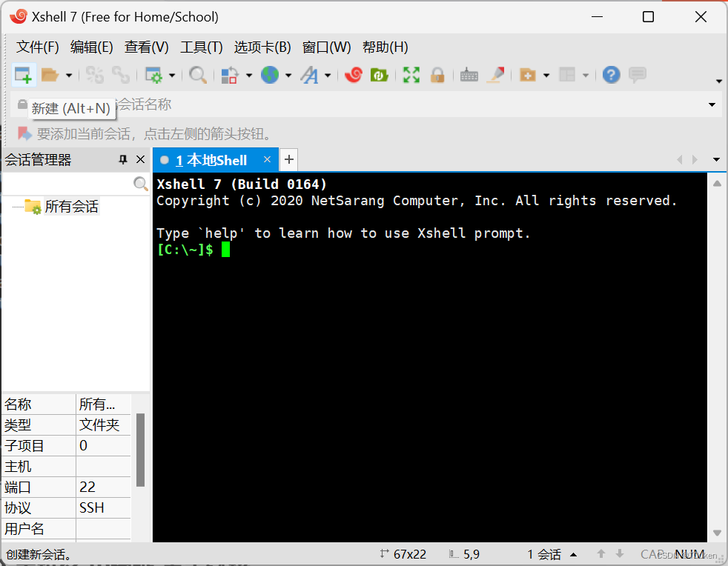Click the terminal scrollbar down arrow

pyautogui.click(x=718, y=533)
